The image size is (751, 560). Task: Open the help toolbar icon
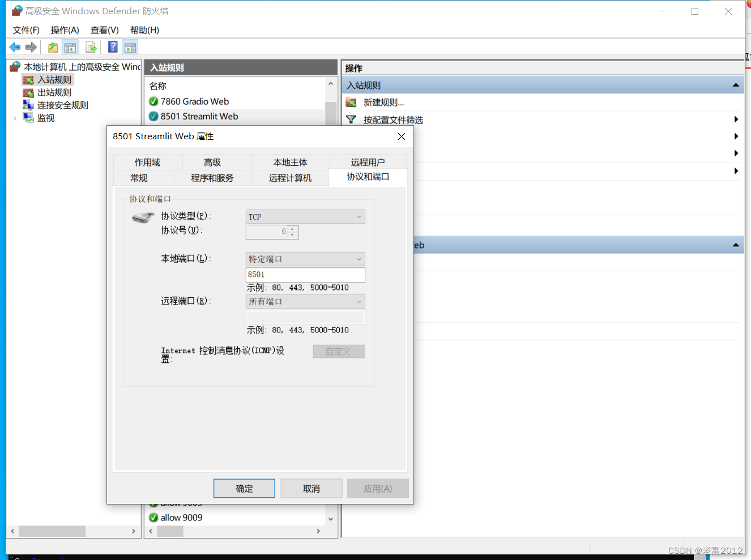click(113, 47)
